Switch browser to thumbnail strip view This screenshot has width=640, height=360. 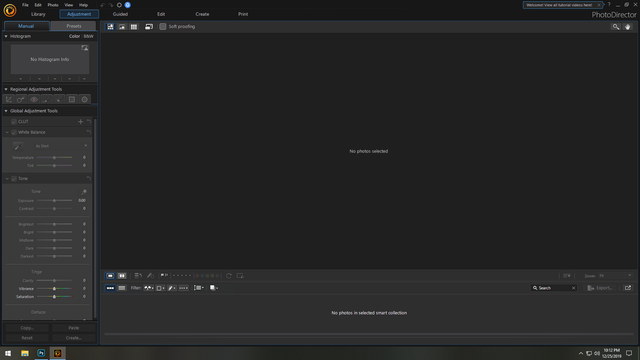(110, 288)
